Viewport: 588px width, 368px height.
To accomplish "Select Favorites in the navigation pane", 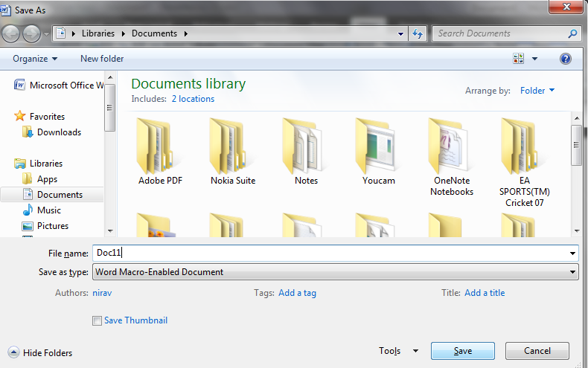I will tap(39, 117).
